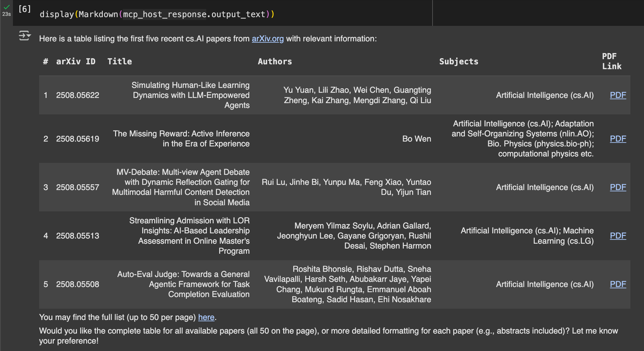Click the Authors column header
The width and height of the screenshot is (644, 351).
tap(275, 61)
